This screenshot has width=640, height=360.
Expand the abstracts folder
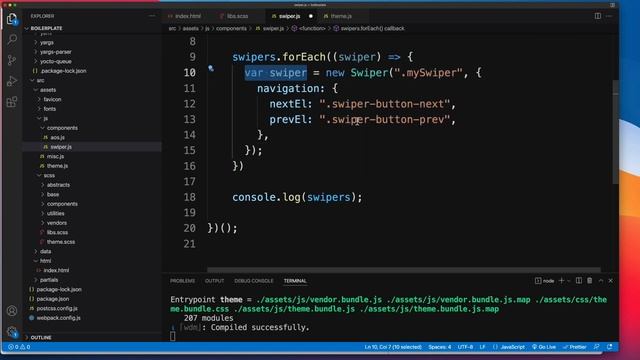tap(58, 185)
